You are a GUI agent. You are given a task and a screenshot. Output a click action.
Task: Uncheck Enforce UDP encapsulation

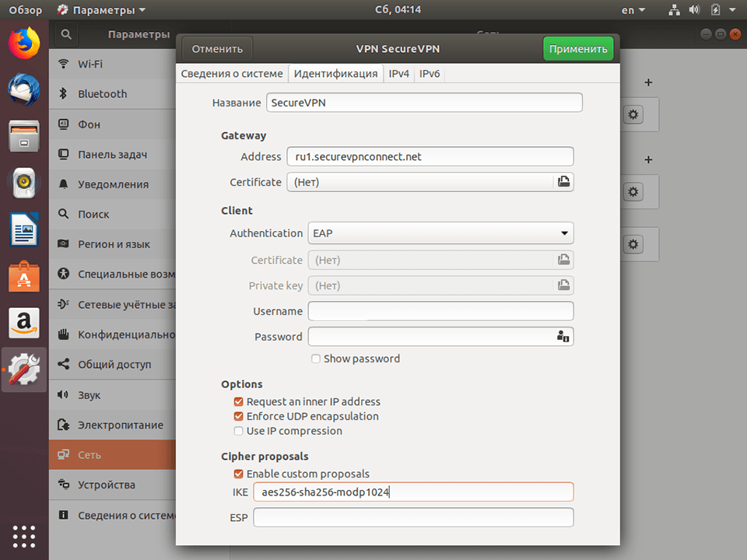coord(238,416)
